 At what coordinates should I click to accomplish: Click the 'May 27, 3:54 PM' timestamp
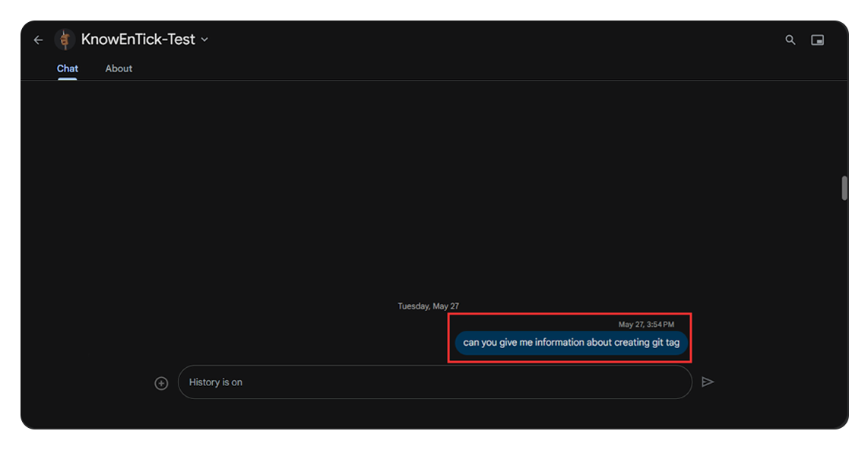click(x=645, y=325)
